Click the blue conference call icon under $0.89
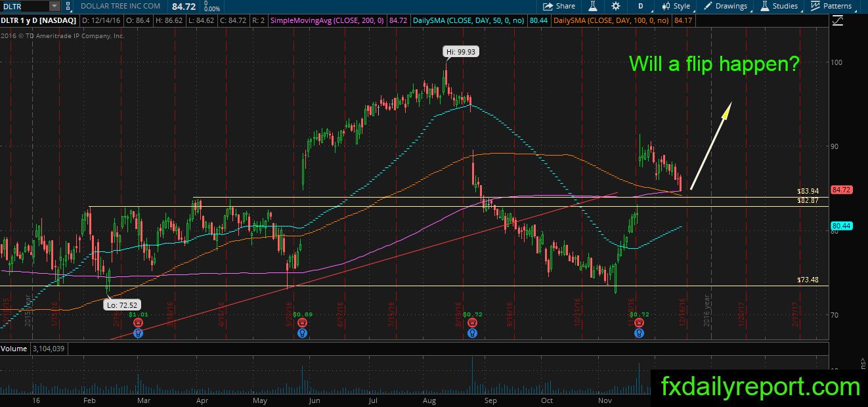 pyautogui.click(x=302, y=333)
